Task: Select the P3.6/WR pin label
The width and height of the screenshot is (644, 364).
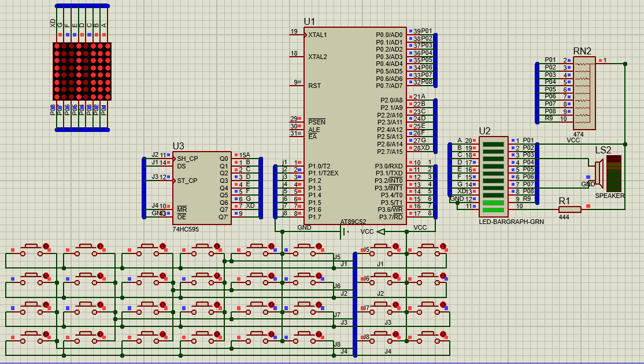Action: coord(391,209)
